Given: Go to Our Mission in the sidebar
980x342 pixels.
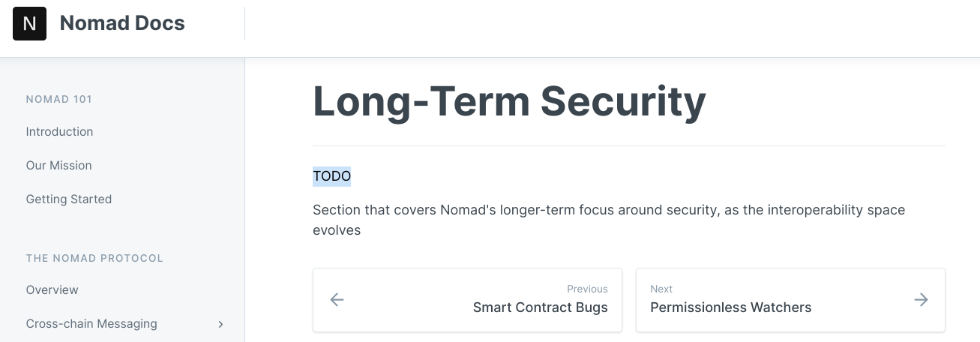Looking at the screenshot, I should click(x=58, y=165).
